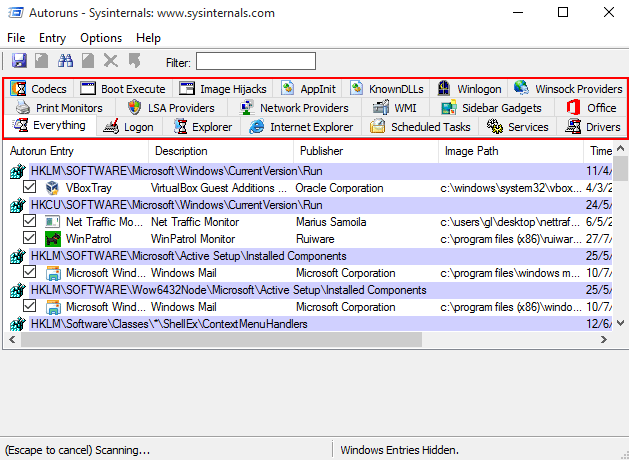Click the Autoruns title bar app icon

point(16,13)
